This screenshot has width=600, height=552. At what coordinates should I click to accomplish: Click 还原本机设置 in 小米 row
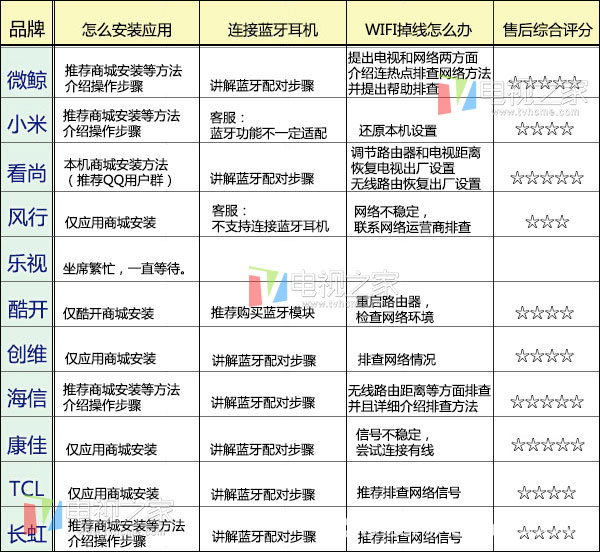tap(398, 131)
